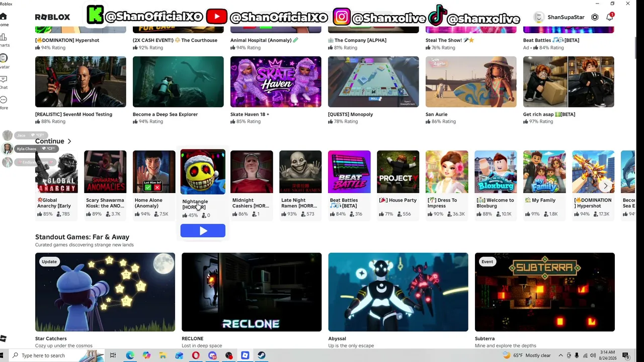Click the Standout Games: Far & Away heading
This screenshot has height=362, width=644.
click(x=82, y=237)
